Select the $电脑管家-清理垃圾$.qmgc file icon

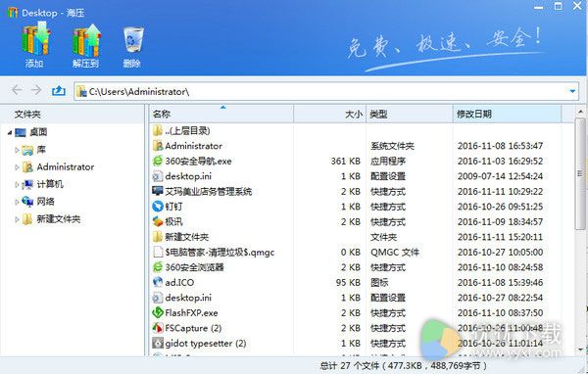click(158, 252)
